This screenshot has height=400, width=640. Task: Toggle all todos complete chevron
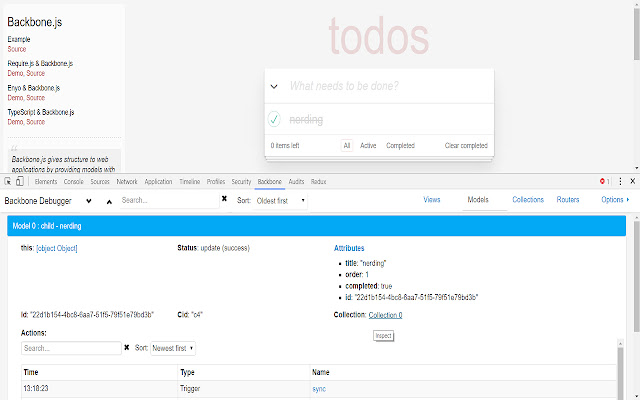(274, 87)
